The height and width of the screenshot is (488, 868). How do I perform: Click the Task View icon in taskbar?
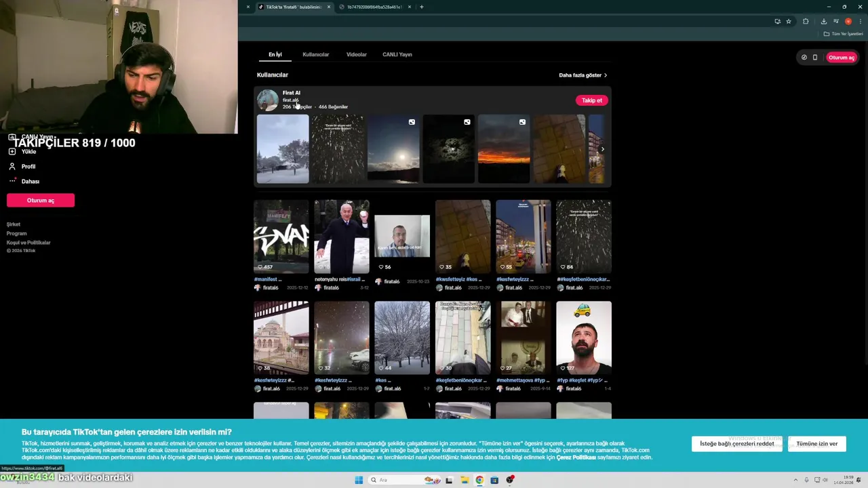(449, 480)
